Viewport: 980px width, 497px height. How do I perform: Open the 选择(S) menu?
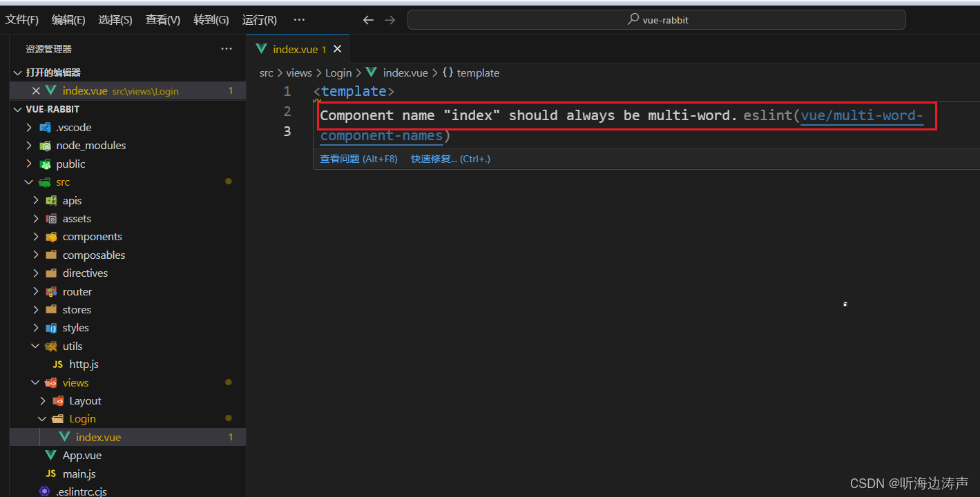tap(115, 20)
